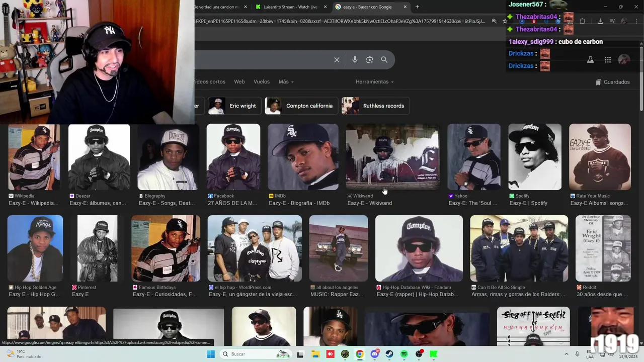Open Steam from the taskbar
This screenshot has height=362, width=644.
pos(389,354)
